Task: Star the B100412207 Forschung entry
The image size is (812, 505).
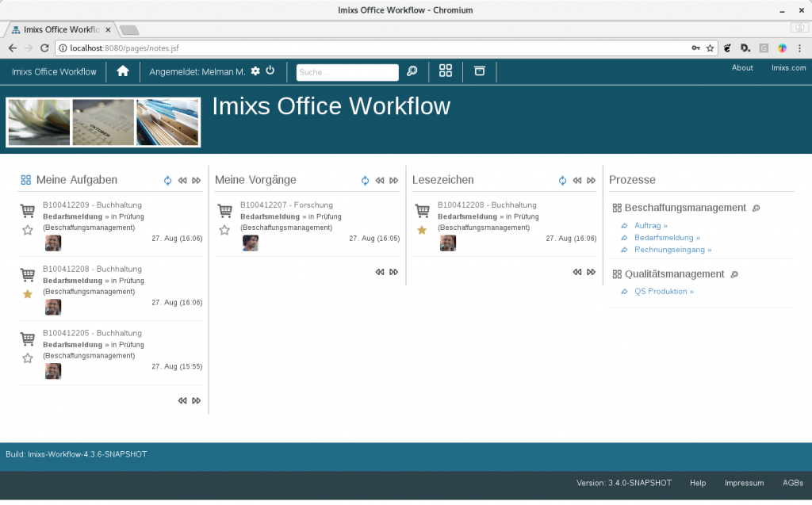Action: coord(224,231)
